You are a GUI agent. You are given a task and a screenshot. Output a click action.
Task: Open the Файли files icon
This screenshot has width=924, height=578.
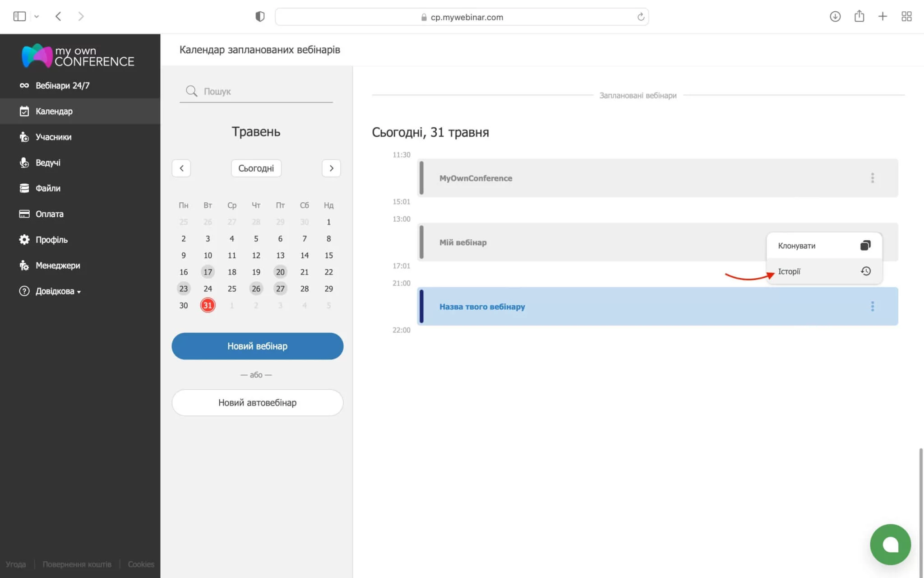point(24,188)
